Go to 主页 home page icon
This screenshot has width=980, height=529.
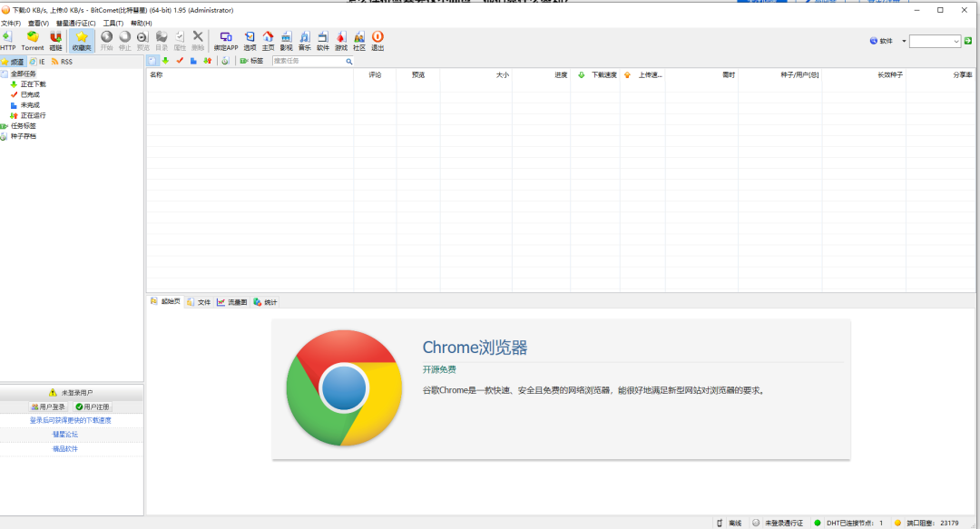268,41
